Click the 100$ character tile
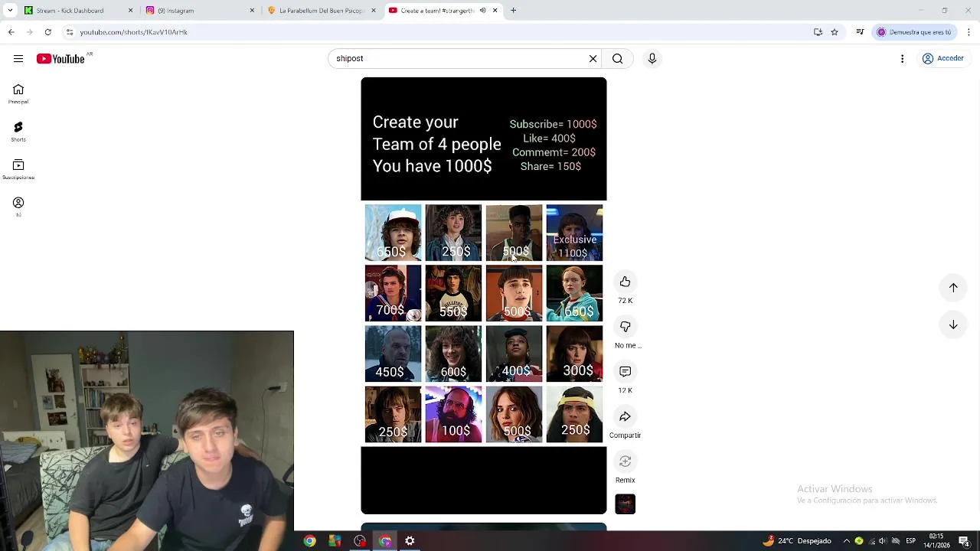 (x=453, y=414)
